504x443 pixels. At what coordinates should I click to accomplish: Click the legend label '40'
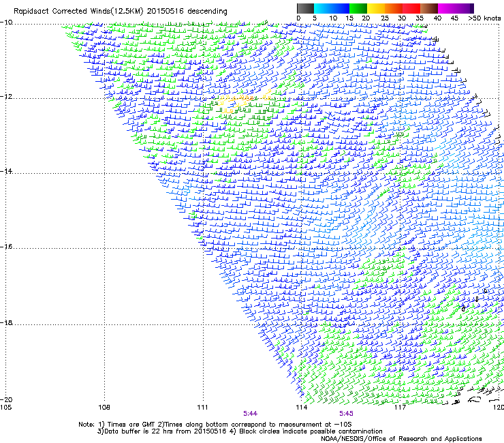tap(437, 18)
